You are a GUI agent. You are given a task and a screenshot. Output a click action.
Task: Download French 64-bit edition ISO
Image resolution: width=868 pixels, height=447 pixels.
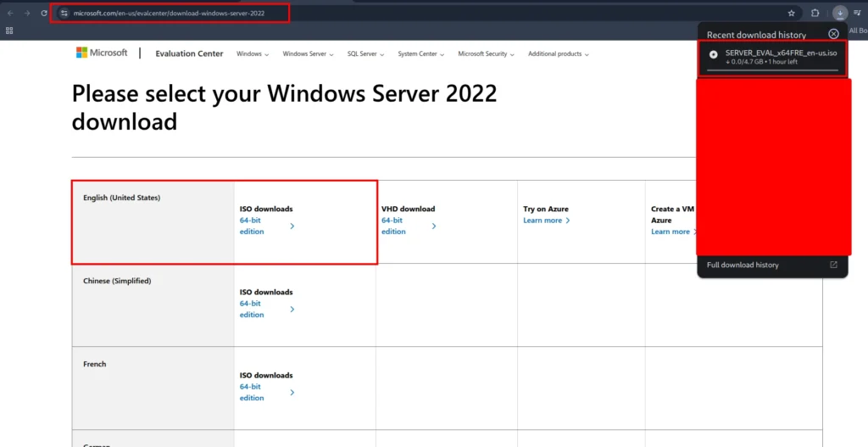267,392
